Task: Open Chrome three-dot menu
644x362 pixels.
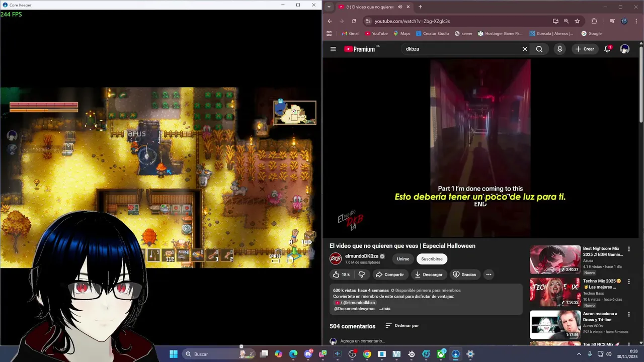Action: [x=636, y=21]
